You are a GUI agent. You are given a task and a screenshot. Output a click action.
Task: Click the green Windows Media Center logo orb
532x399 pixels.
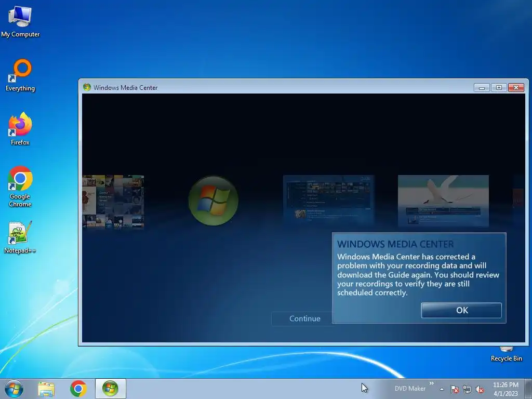coord(214,201)
